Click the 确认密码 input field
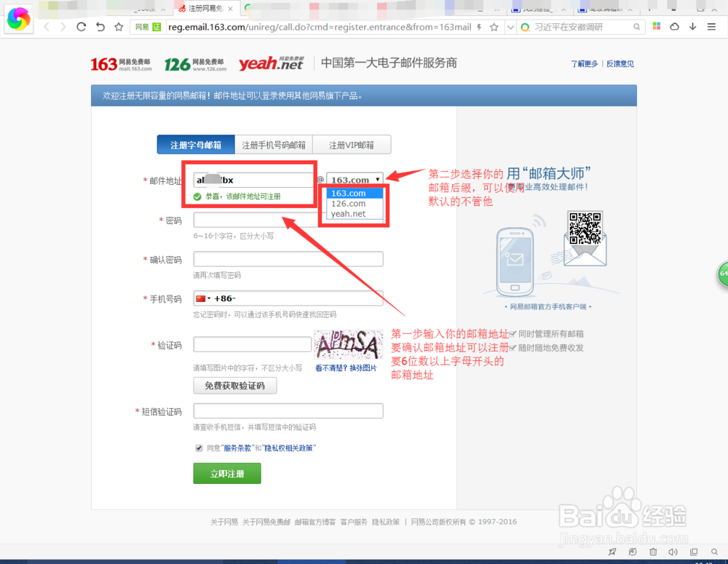 tap(288, 259)
